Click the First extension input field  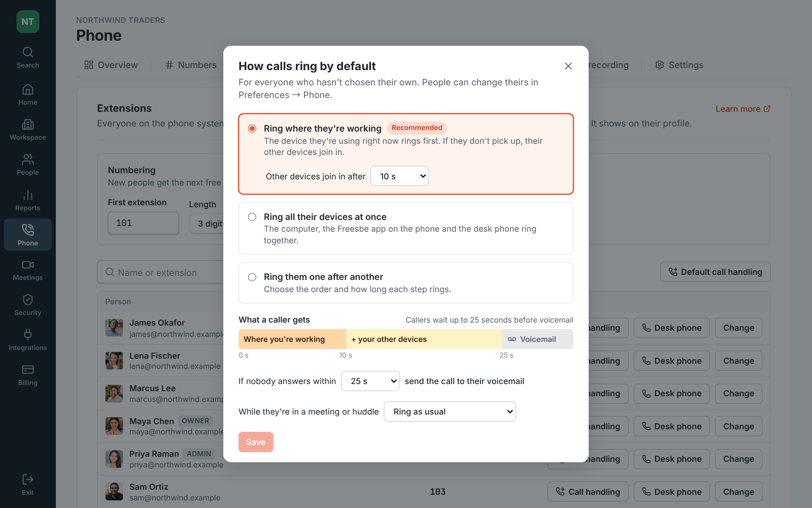pos(143,223)
